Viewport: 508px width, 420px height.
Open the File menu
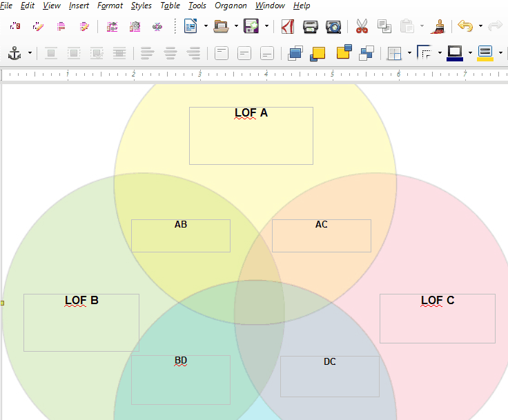pyautogui.click(x=6, y=6)
